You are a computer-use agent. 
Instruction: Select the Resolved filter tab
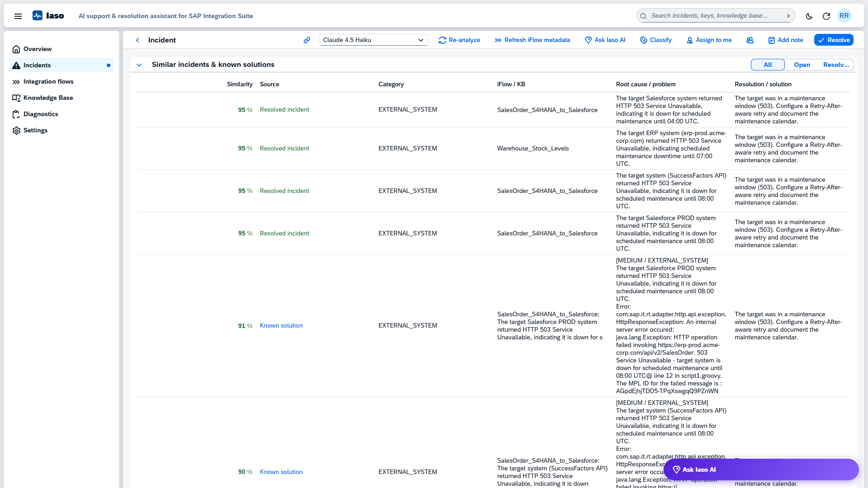click(x=836, y=65)
